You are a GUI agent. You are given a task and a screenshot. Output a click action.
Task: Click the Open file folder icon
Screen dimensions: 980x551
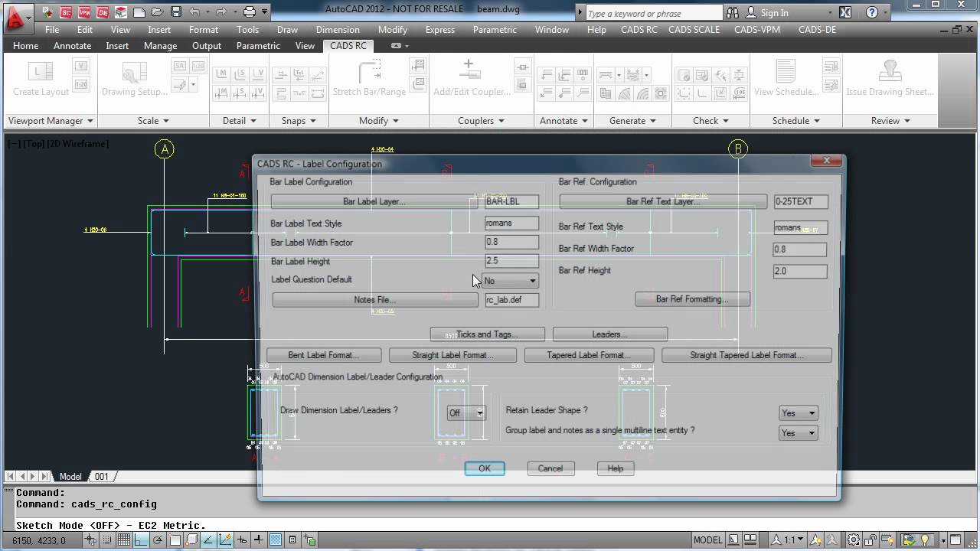[x=158, y=12]
